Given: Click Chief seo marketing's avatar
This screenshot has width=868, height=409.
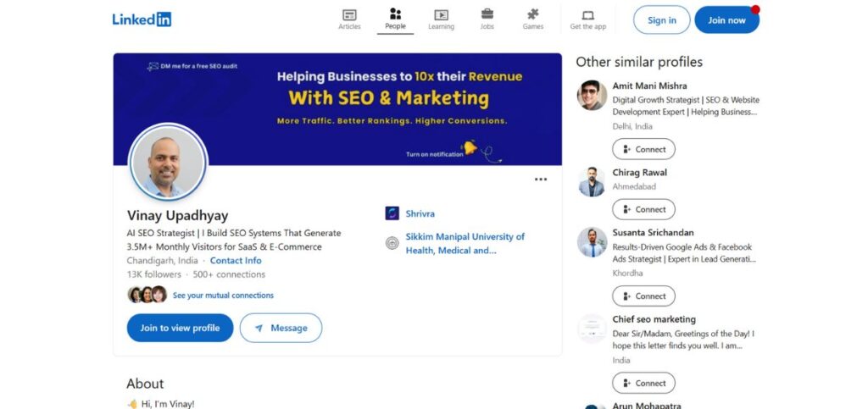Looking at the screenshot, I should (x=592, y=329).
